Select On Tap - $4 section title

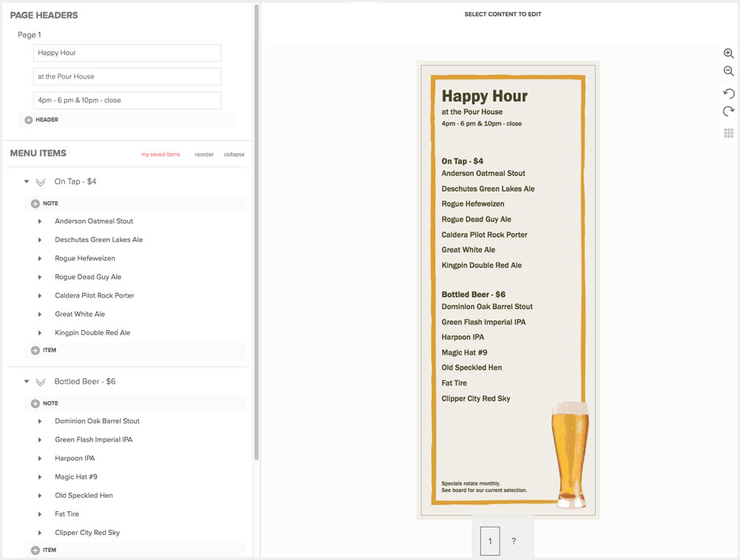click(75, 182)
